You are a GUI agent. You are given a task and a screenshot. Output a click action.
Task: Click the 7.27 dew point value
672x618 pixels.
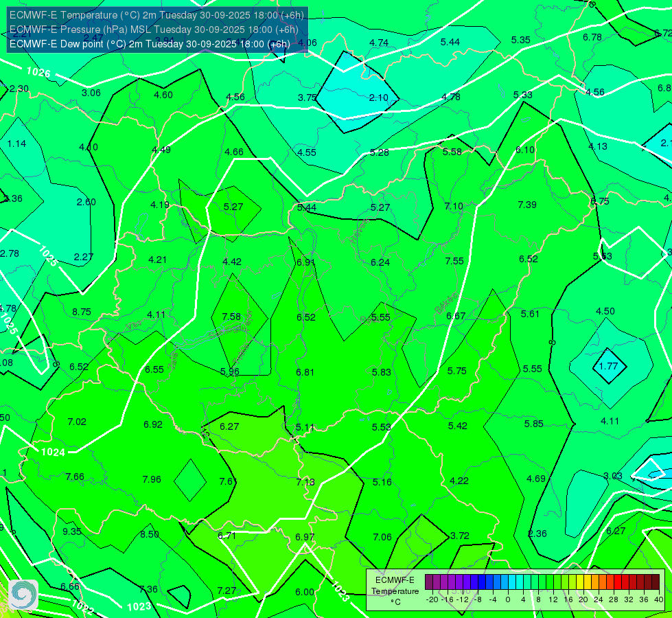point(227,591)
